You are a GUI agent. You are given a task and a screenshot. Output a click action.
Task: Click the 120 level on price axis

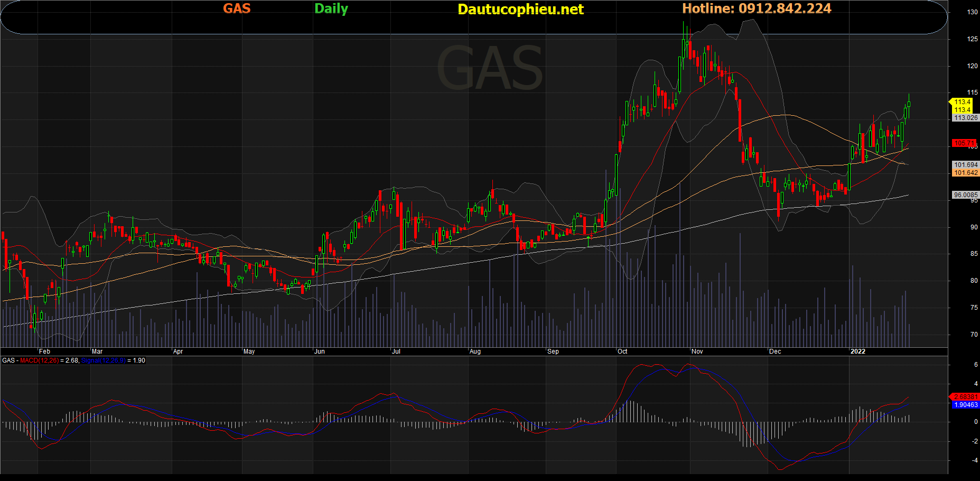[x=972, y=66]
